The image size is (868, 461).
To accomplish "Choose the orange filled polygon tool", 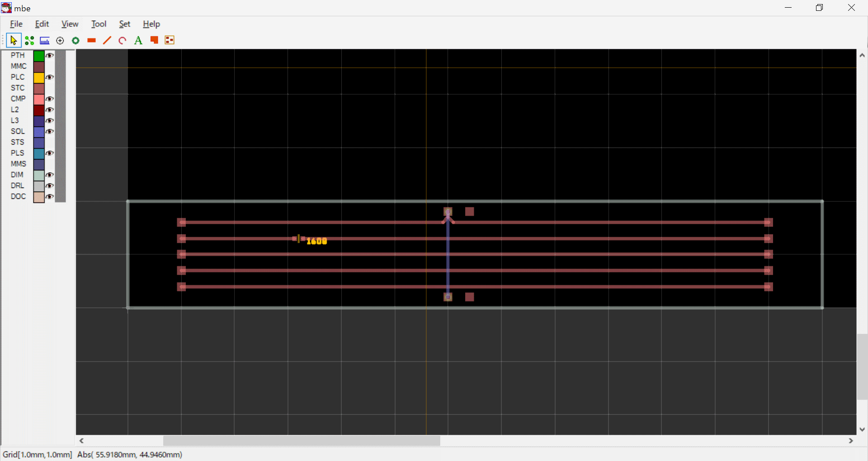I will coord(154,40).
